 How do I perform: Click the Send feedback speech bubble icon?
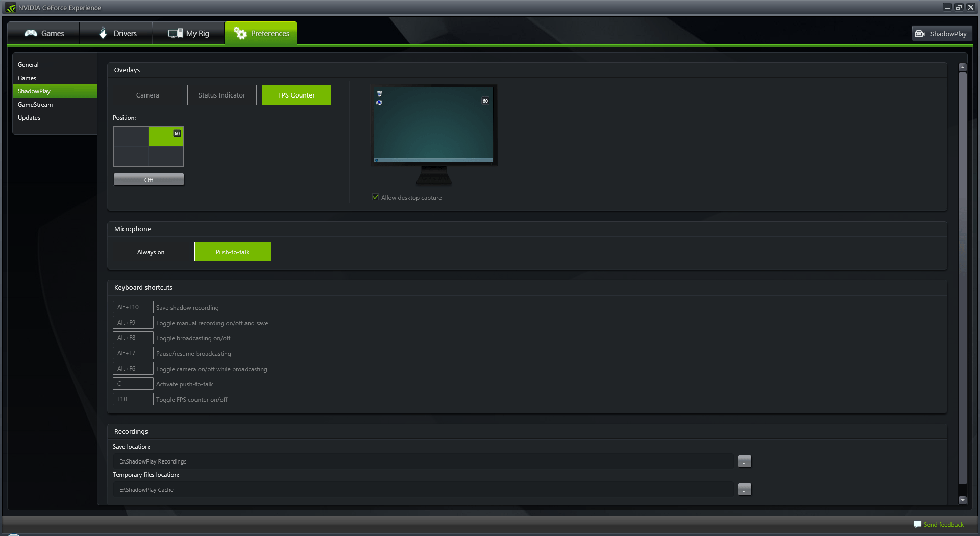click(x=917, y=524)
